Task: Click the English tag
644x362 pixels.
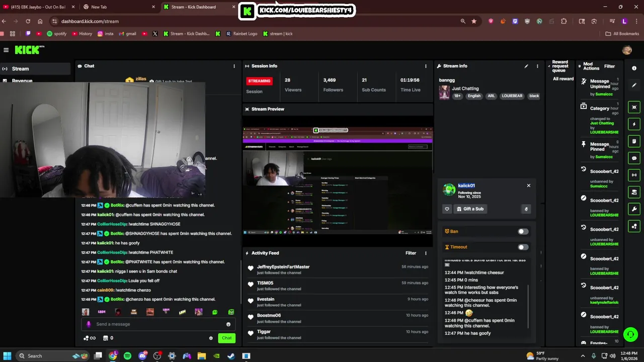Action: point(474,96)
